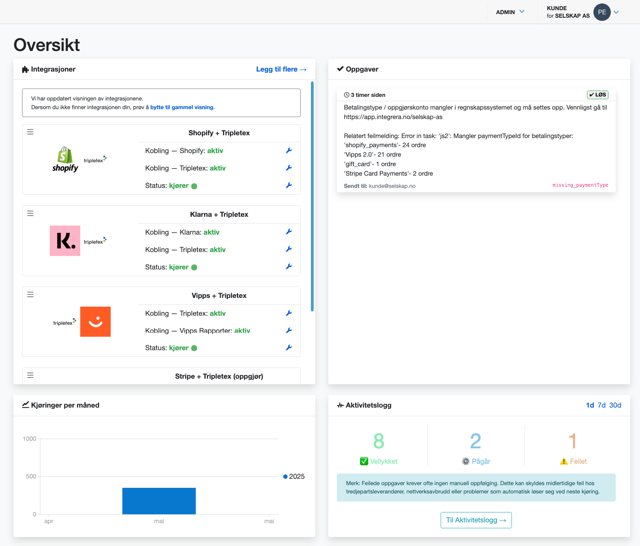Open wrench for Kobling Klarna row
The width and height of the screenshot is (640, 546).
pyautogui.click(x=289, y=232)
